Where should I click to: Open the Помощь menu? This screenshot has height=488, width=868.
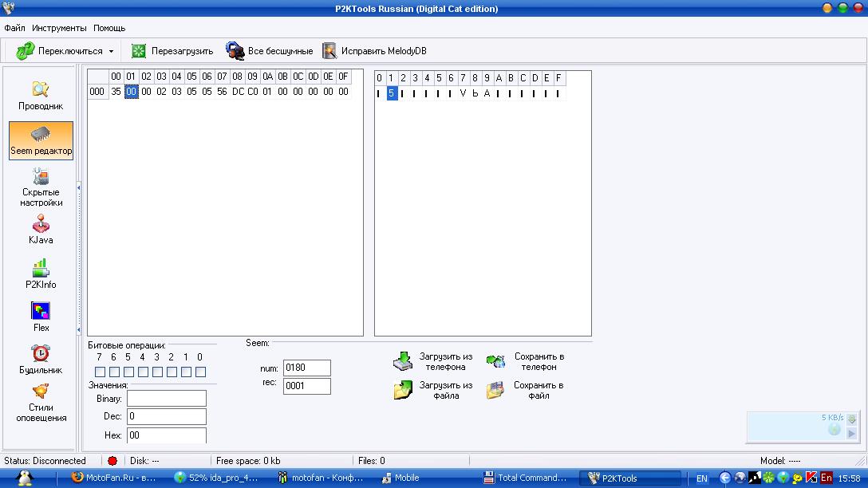click(109, 28)
